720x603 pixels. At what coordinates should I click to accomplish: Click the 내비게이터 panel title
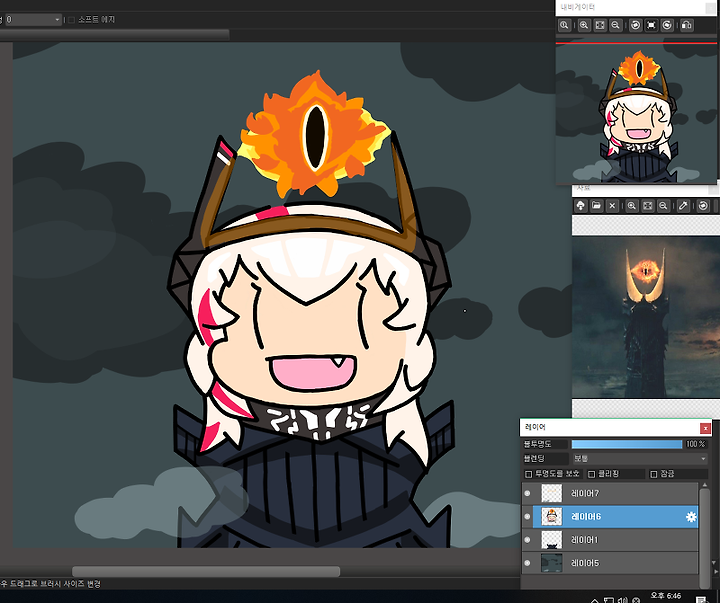pos(578,7)
